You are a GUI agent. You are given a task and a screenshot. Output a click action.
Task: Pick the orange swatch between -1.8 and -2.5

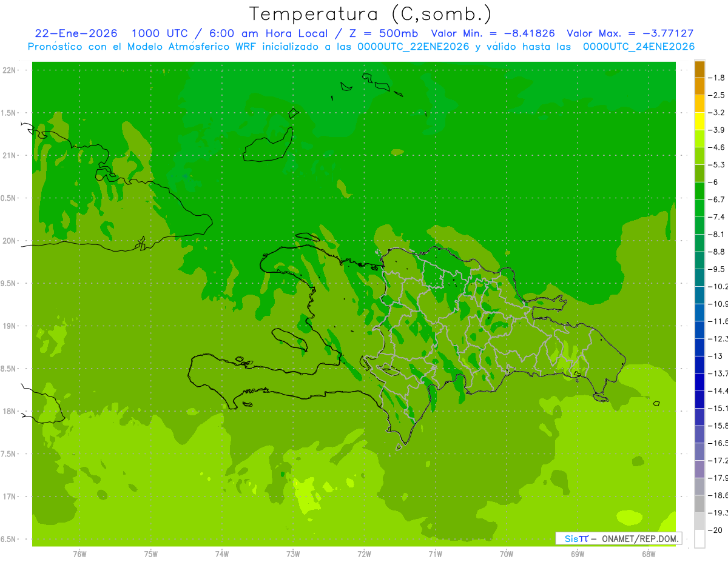[699, 87]
